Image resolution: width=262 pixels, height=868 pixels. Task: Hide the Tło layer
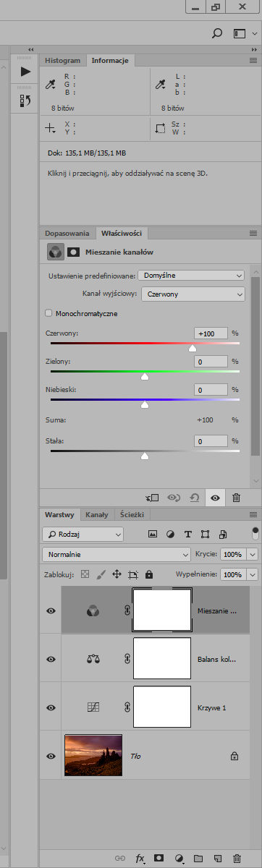(x=51, y=756)
